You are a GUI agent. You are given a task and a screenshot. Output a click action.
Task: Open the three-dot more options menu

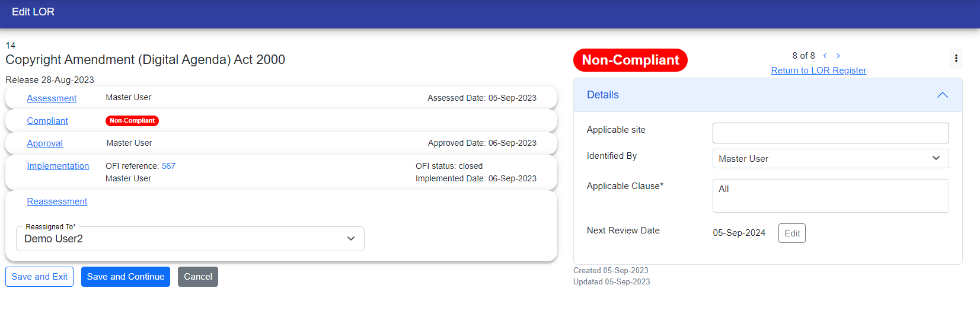tap(956, 58)
